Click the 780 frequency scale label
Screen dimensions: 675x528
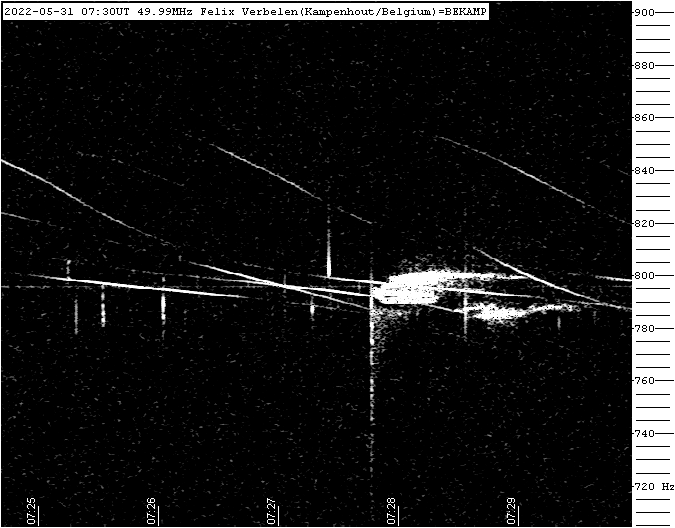point(644,328)
